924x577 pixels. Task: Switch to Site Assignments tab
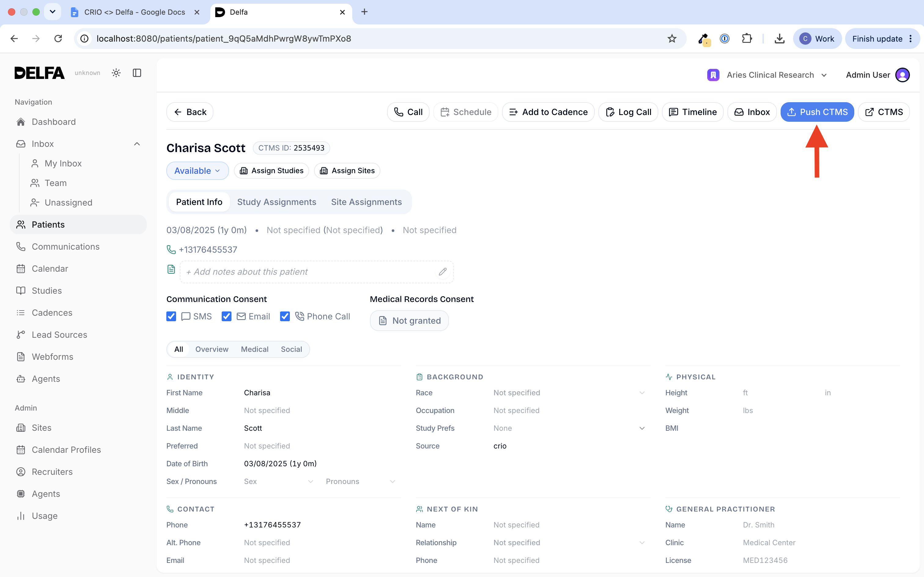click(x=366, y=202)
